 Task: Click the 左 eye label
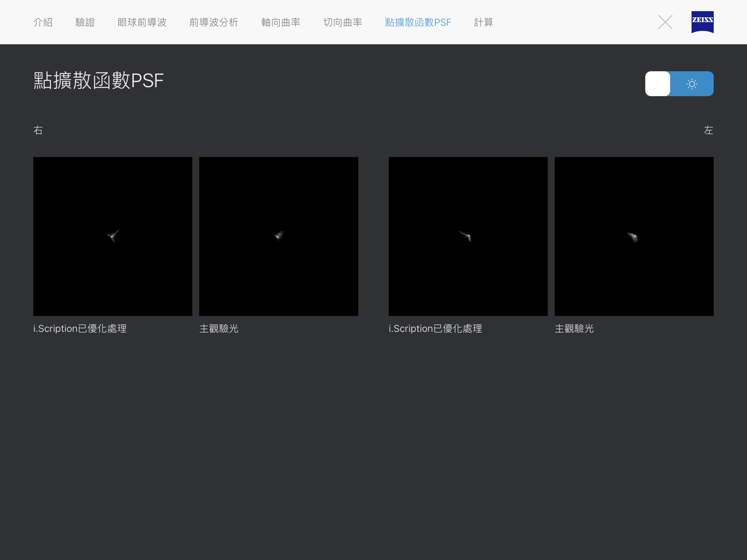click(x=709, y=130)
